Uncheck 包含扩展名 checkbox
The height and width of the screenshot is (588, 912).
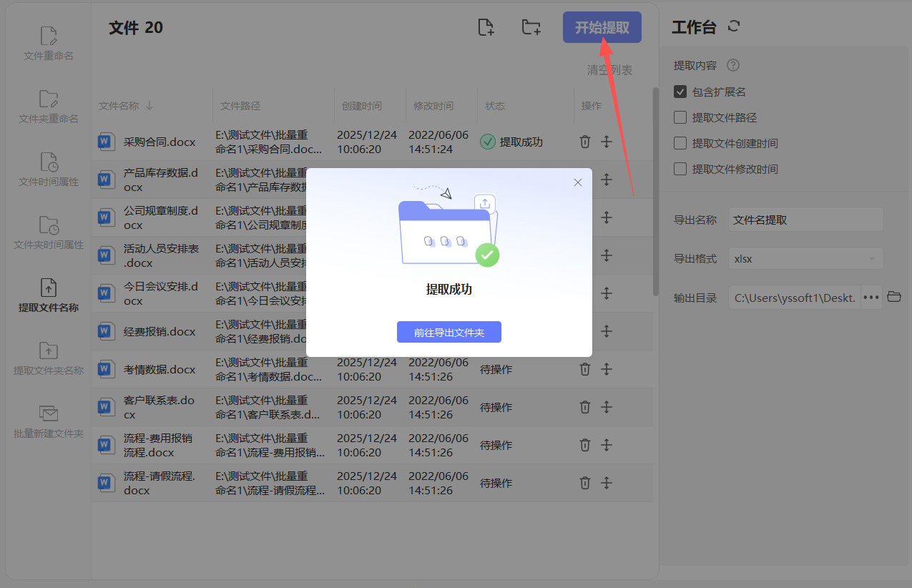pos(680,92)
